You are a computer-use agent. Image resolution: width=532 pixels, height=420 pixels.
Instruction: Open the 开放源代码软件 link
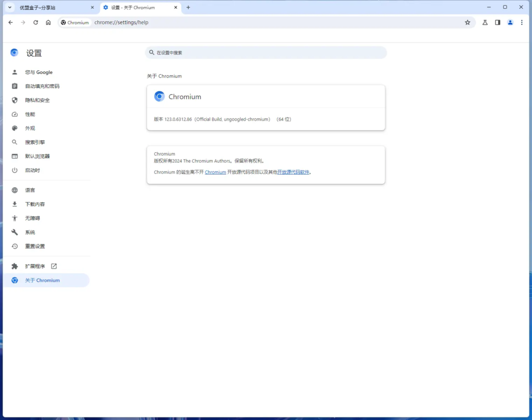tap(293, 172)
